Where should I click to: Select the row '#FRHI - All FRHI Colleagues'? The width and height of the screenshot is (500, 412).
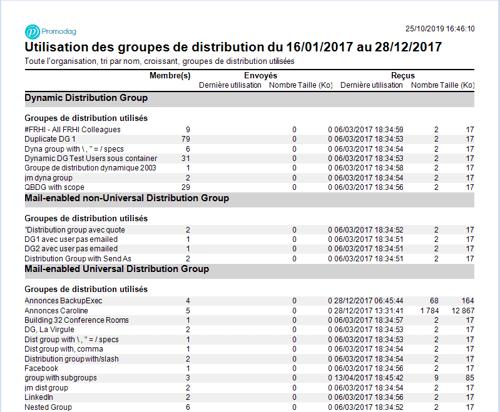tap(249, 130)
